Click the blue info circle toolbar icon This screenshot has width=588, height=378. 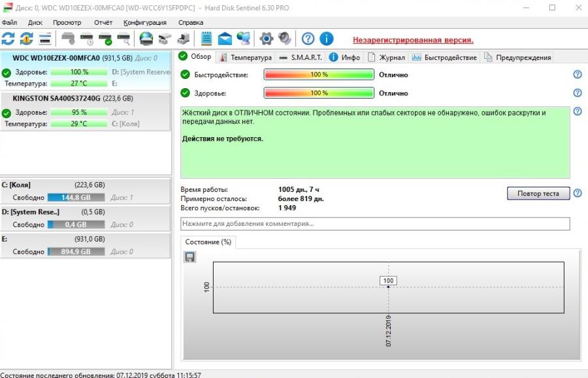(x=326, y=39)
